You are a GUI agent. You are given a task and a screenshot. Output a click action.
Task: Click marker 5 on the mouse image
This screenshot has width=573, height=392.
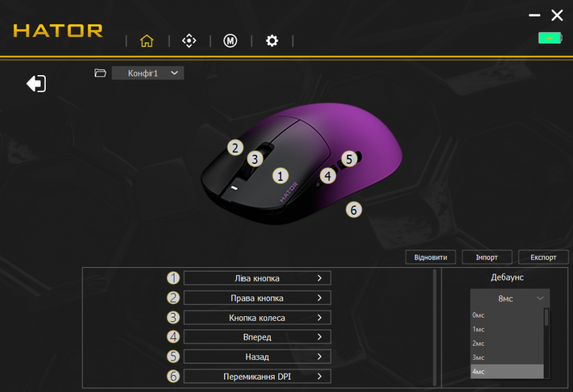pos(349,158)
